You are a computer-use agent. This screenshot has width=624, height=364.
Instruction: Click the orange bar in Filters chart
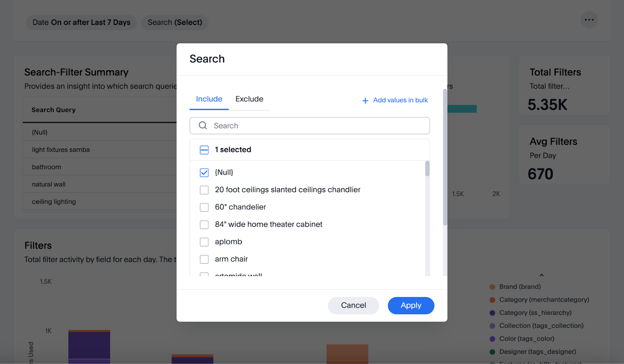(x=347, y=354)
